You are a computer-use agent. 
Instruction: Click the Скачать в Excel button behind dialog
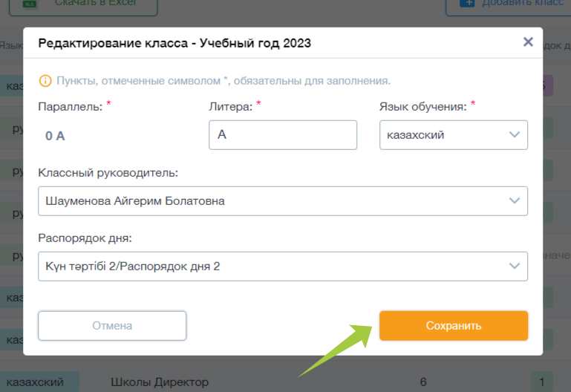[x=83, y=5]
